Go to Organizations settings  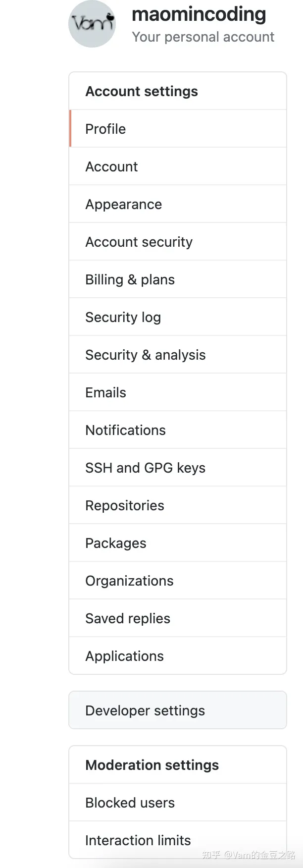[129, 581]
